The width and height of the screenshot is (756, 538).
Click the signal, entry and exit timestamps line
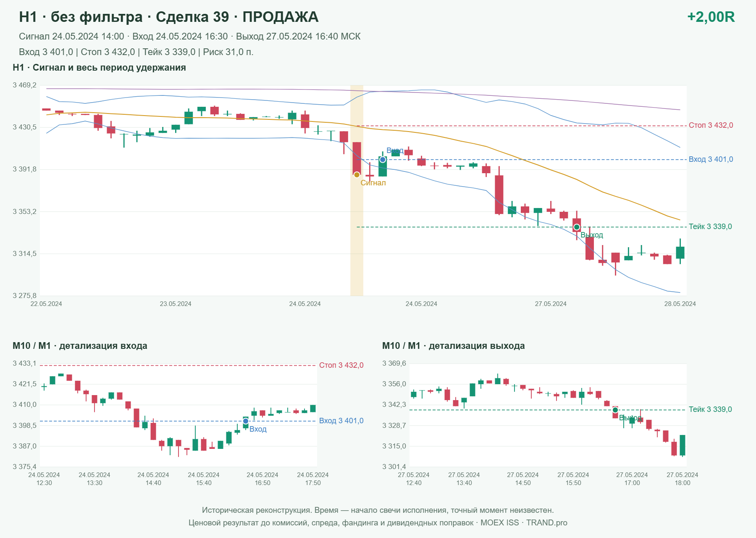point(190,37)
